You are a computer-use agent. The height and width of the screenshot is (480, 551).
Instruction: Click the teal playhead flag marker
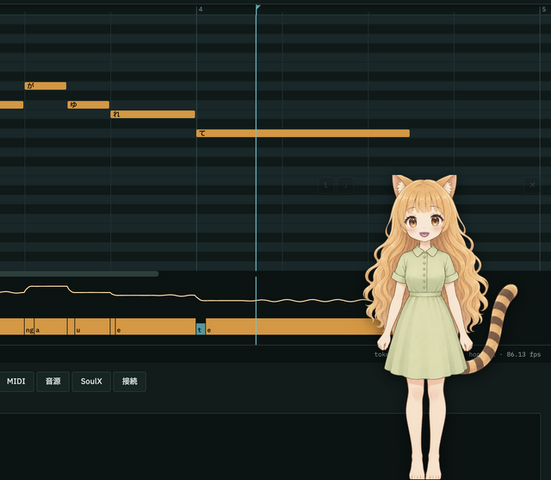(258, 7)
